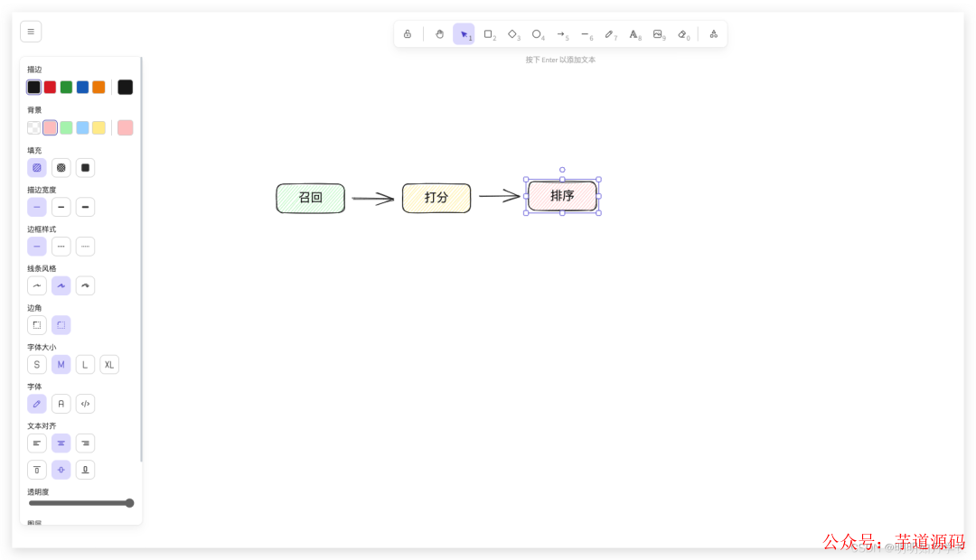Select the Diamond shape tool
The width and height of the screenshot is (976, 560).
point(513,34)
